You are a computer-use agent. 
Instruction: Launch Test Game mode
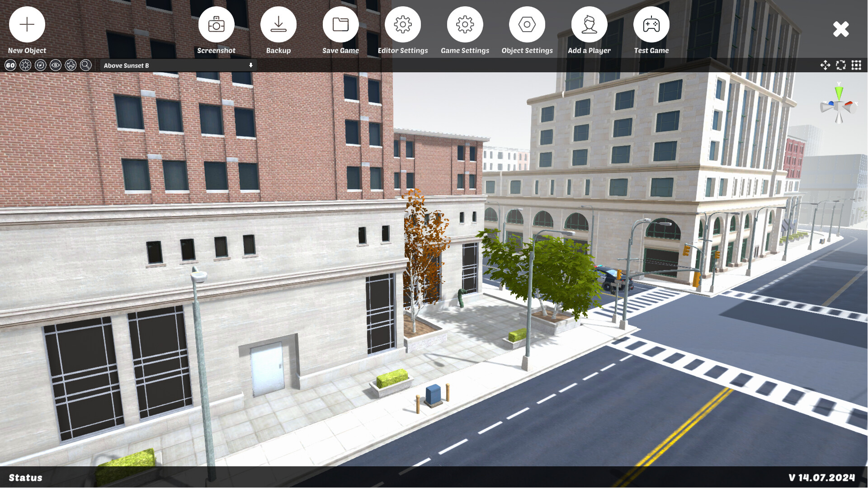(651, 25)
